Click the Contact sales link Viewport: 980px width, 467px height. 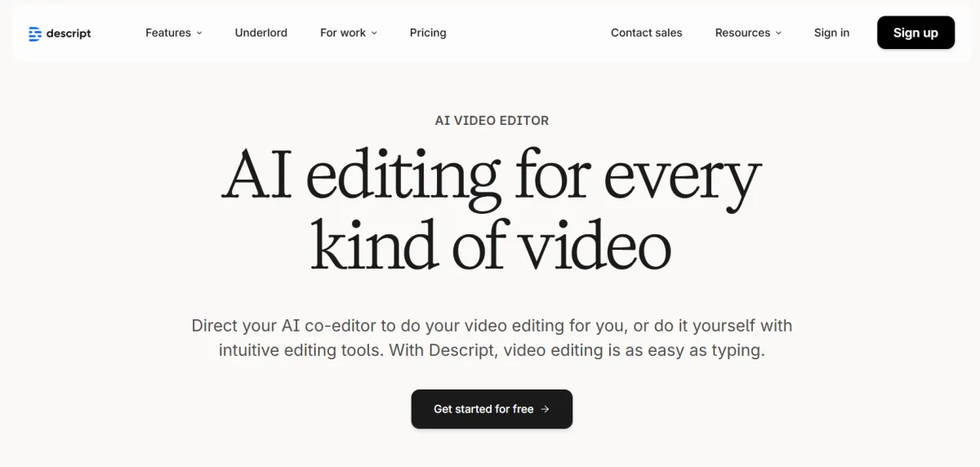coord(646,33)
